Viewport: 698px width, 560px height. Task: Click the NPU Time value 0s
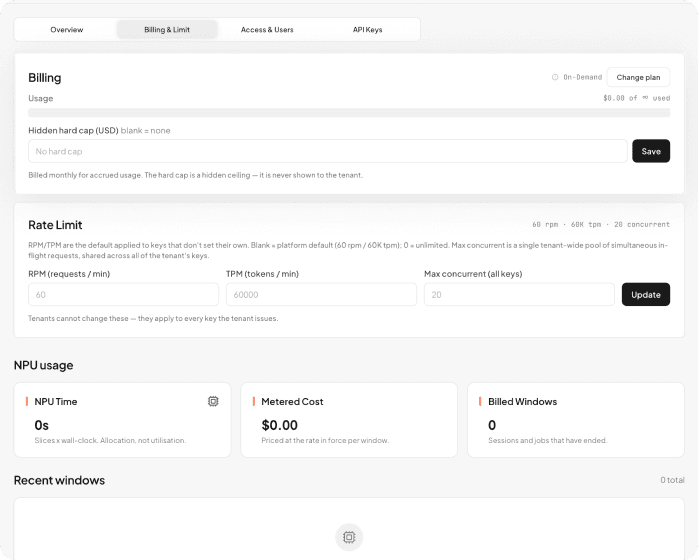point(41,425)
